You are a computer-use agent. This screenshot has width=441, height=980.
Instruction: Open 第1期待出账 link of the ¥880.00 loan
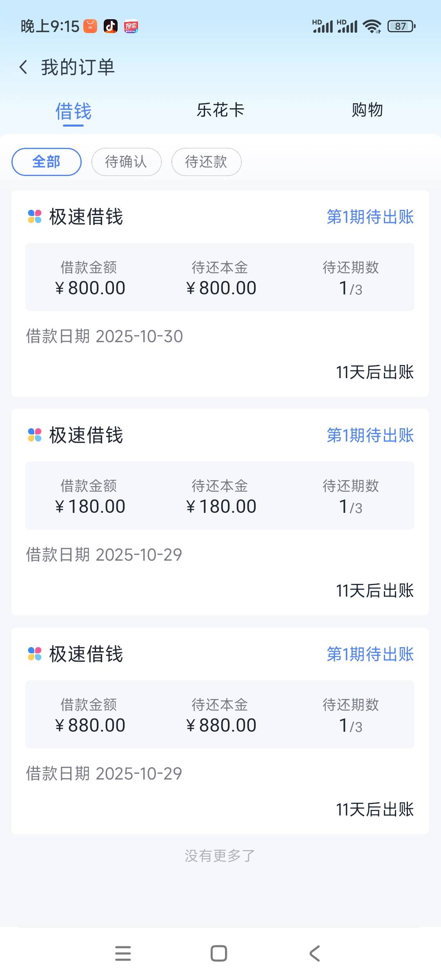[370, 654]
